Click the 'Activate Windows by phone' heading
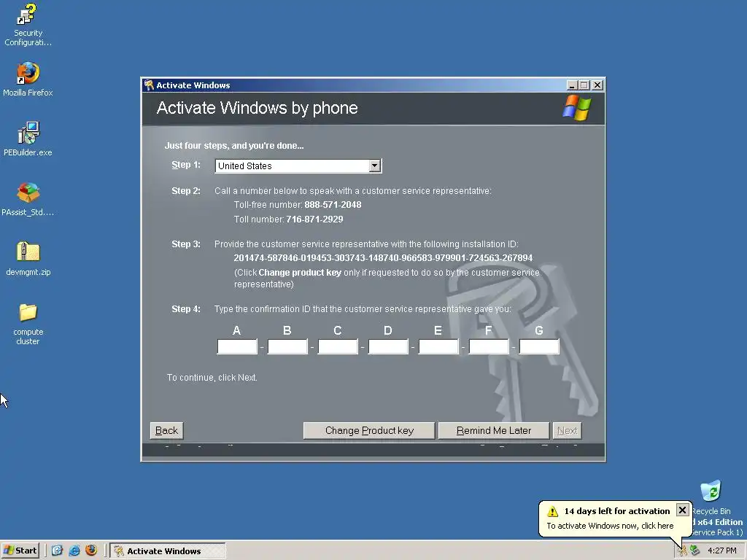The height and width of the screenshot is (560, 747). point(258,108)
